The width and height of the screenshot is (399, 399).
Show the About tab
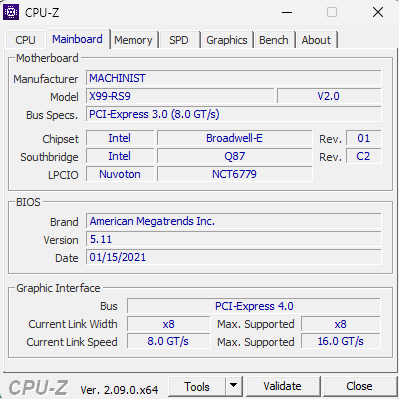pyautogui.click(x=316, y=40)
